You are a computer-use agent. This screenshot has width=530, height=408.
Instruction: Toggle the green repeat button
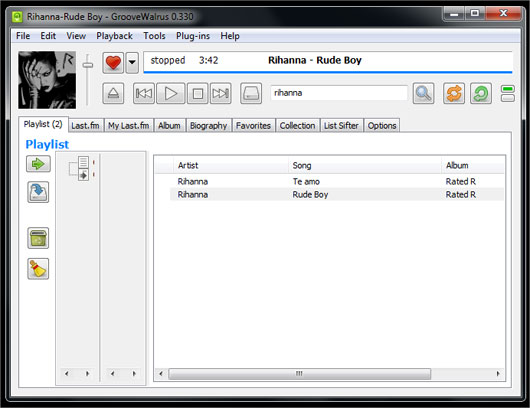(x=481, y=93)
